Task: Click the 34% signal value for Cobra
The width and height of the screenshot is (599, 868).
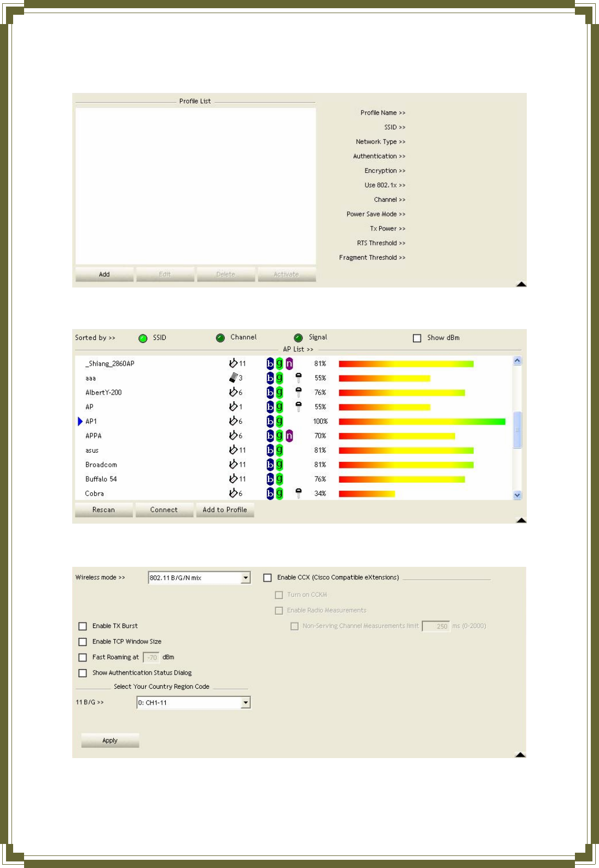Action: [x=320, y=494]
